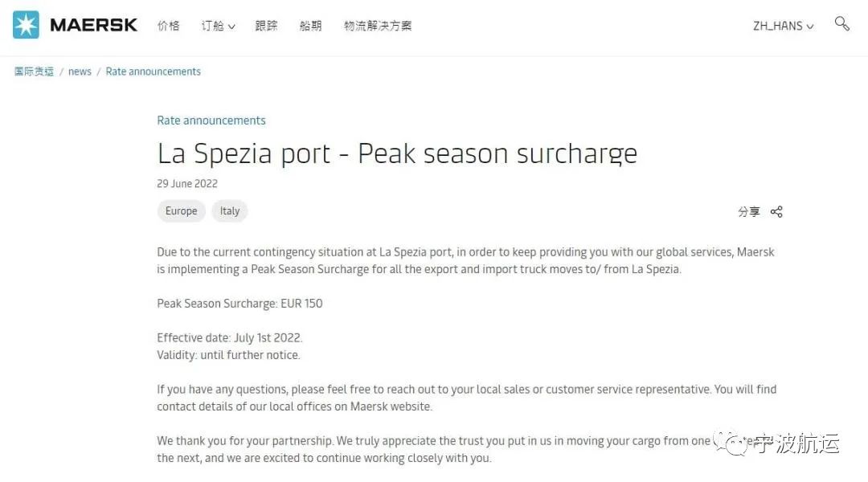Open the 跟踪 menu item
Viewport: 868px width, 482px height.
click(266, 26)
